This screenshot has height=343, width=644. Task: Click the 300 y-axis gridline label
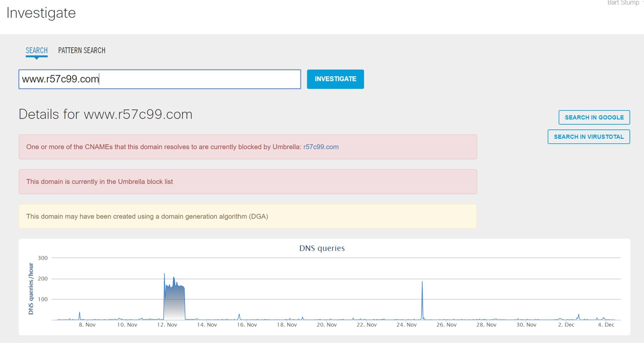43,258
